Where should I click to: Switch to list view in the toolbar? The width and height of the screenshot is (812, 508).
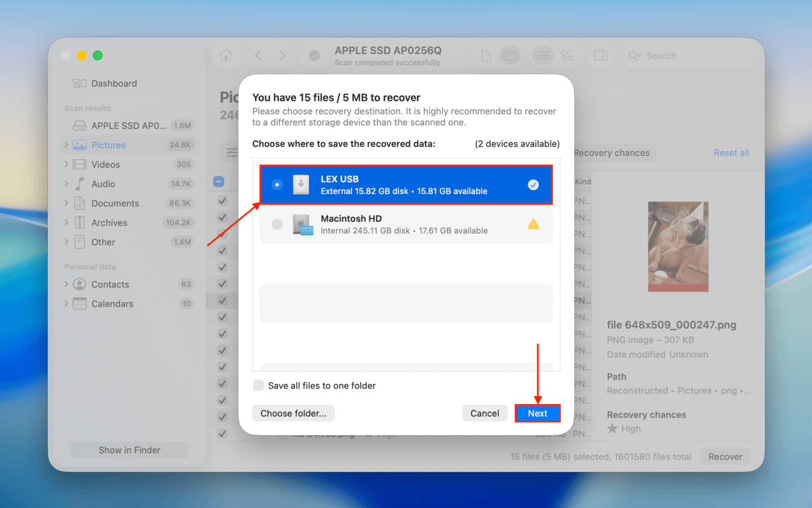[542, 55]
